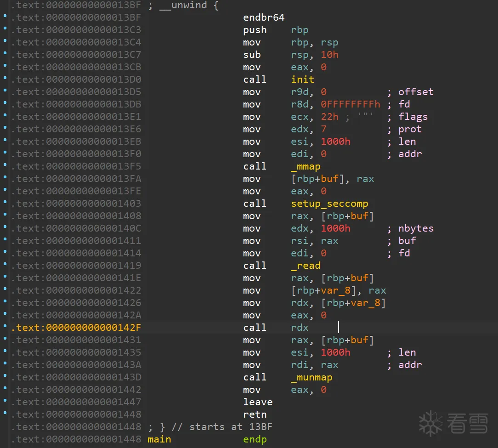This screenshot has width=498, height=448.
Task: Click the 10h operand in sub rsp
Action: coord(329,55)
